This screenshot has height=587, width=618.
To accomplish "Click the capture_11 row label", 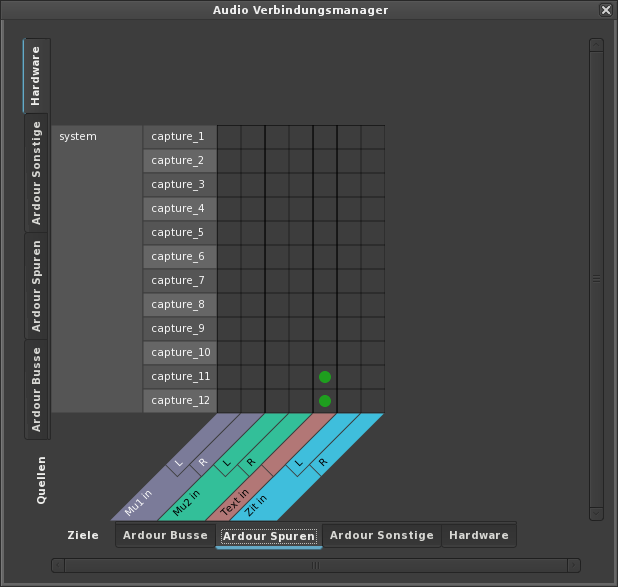I will (x=180, y=377).
